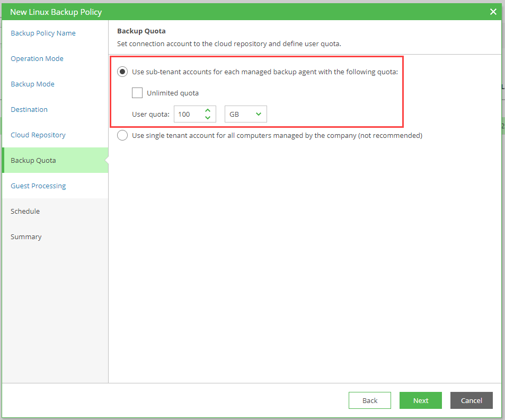Cancel the backup policy wizard
505x420 pixels.
[472, 400]
